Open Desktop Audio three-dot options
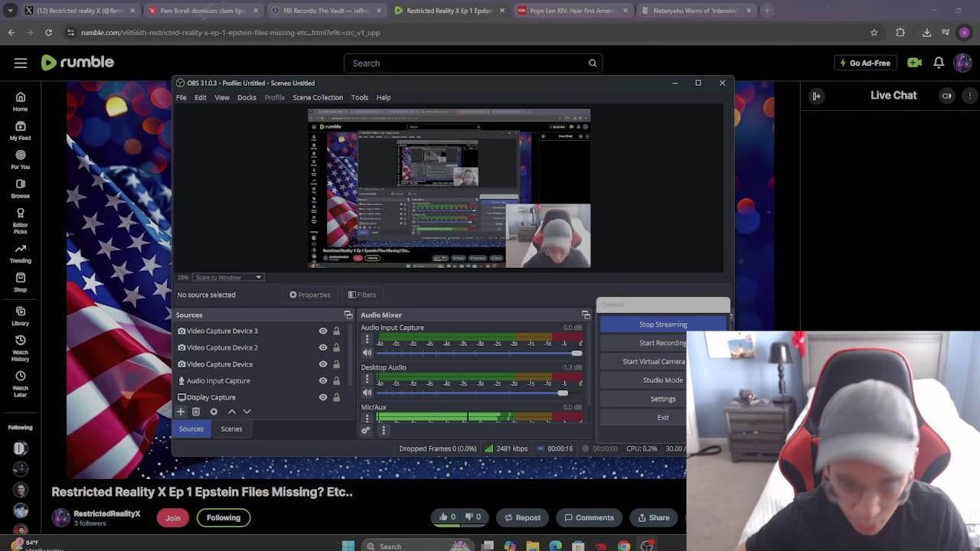 [367, 379]
